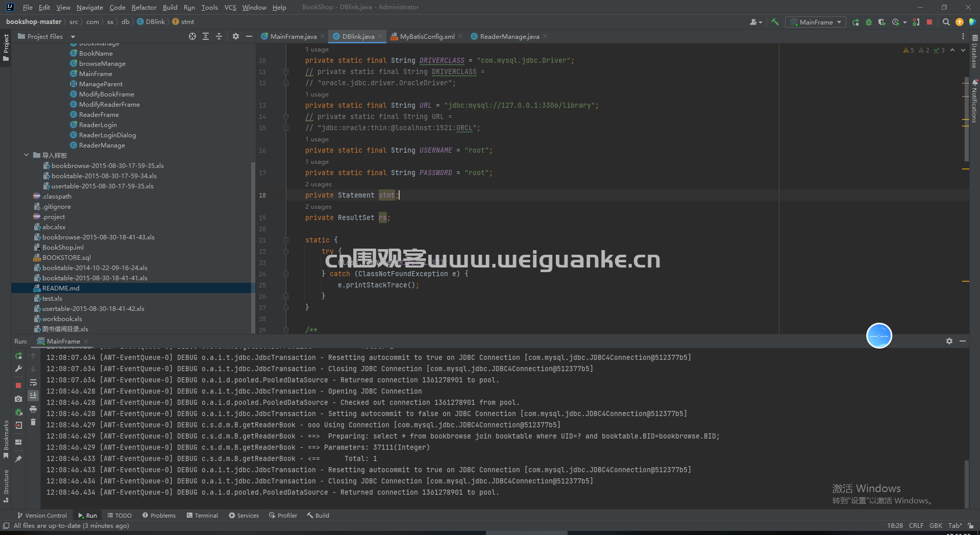Image resolution: width=980 pixels, height=535 pixels.
Task: Click the Profile run icon in toolbar
Action: click(895, 22)
